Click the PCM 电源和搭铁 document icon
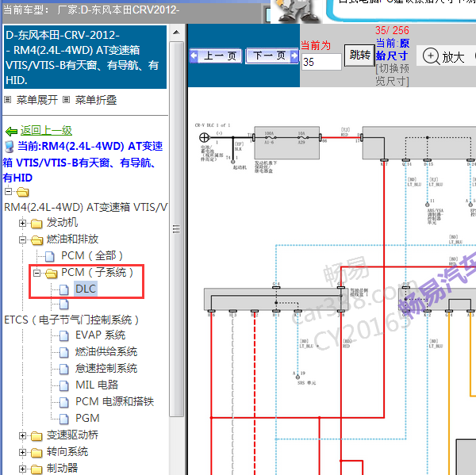The width and height of the screenshot is (476, 475). click(x=64, y=403)
